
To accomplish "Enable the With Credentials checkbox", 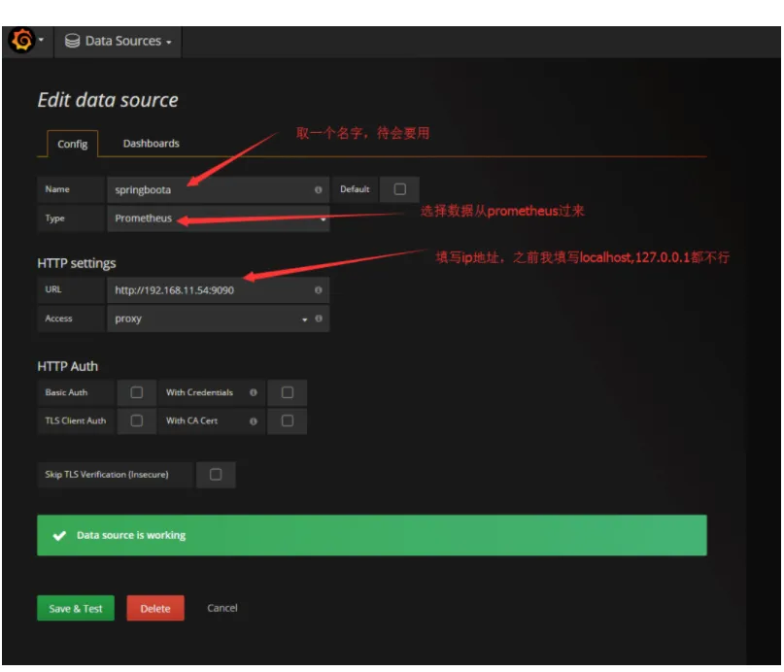I will click(x=287, y=392).
